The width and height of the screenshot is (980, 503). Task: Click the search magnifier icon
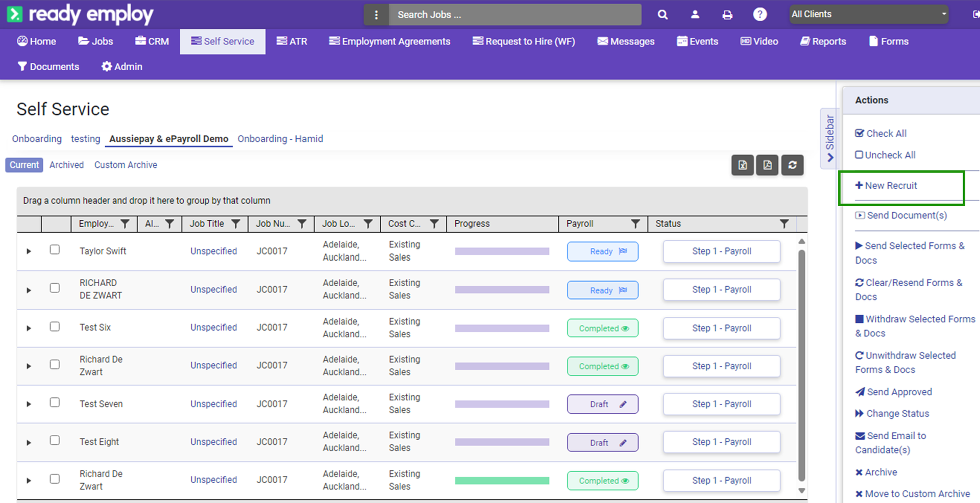point(663,15)
